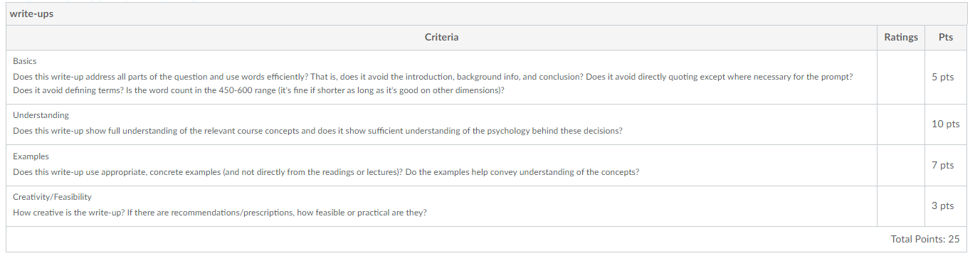Click the Creativity/Feasibility description text
The height and width of the screenshot is (256, 980).
[220, 213]
